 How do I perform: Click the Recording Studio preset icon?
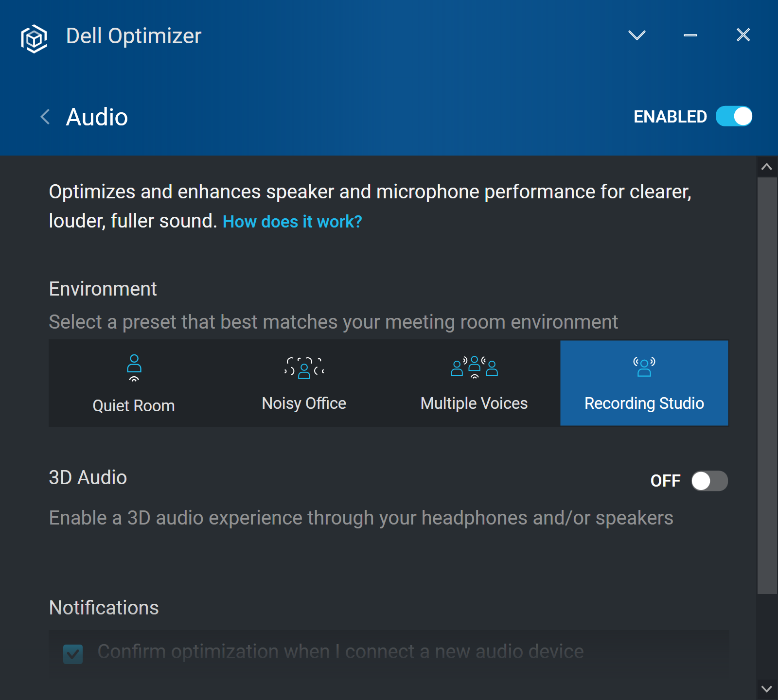[x=644, y=367]
